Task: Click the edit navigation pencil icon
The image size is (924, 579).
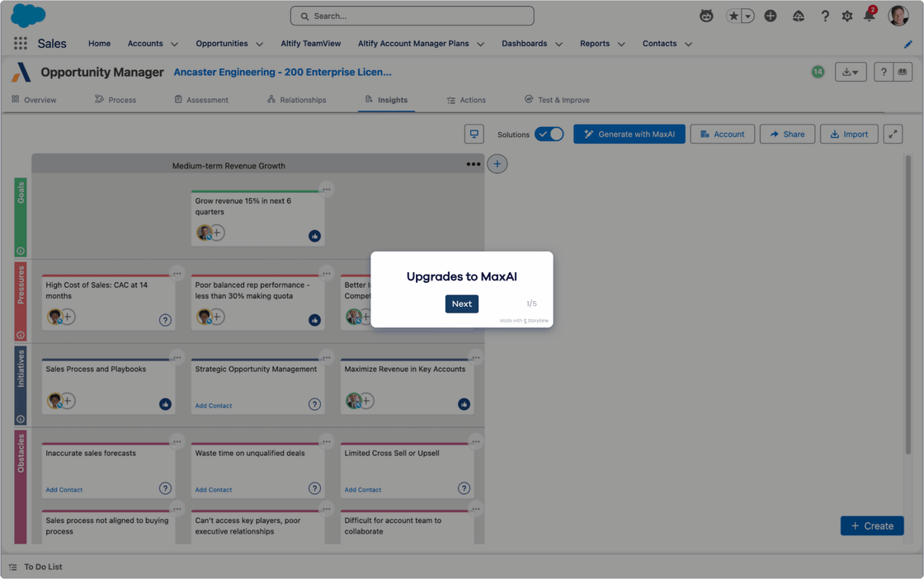Action: 907,45
